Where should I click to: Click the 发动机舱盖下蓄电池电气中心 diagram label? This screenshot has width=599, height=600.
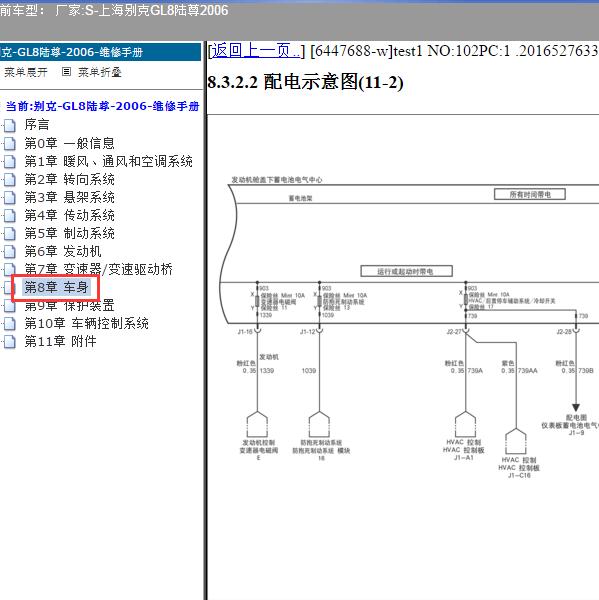[x=277, y=180]
